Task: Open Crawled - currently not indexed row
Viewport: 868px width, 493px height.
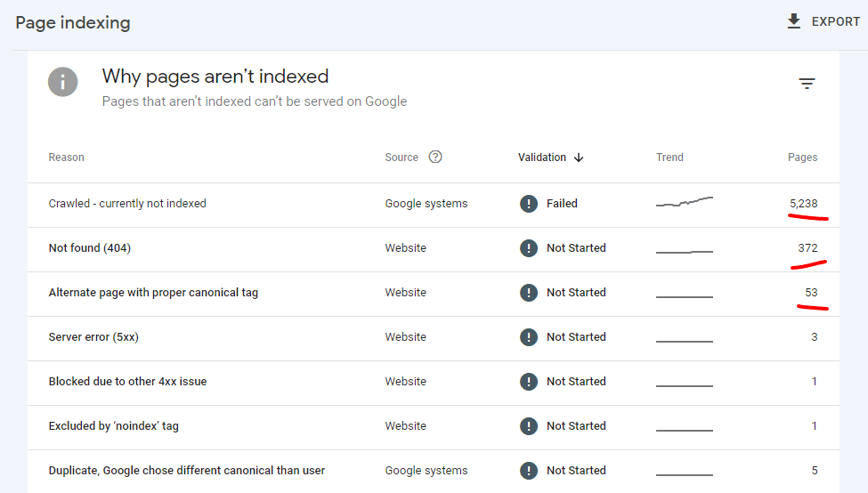Action: coord(127,204)
